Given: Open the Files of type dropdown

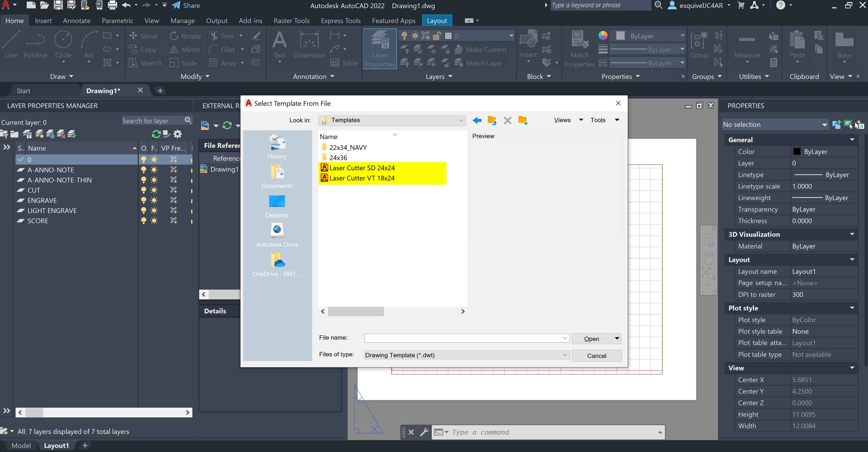Looking at the screenshot, I should [467, 355].
